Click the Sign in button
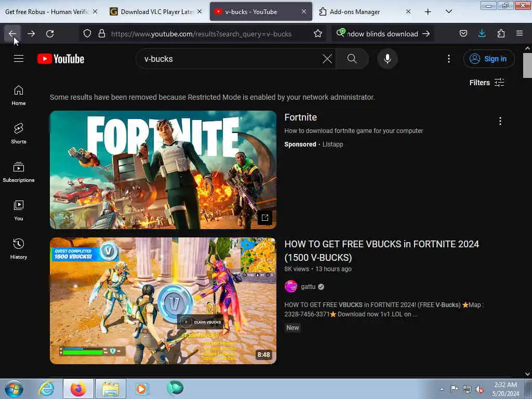Image resolution: width=532 pixels, height=399 pixels. pyautogui.click(x=488, y=59)
